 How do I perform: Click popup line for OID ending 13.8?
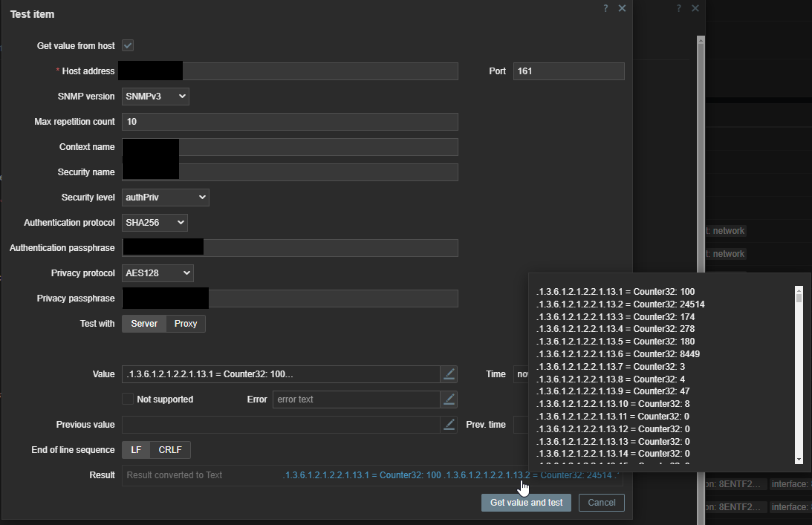point(611,379)
